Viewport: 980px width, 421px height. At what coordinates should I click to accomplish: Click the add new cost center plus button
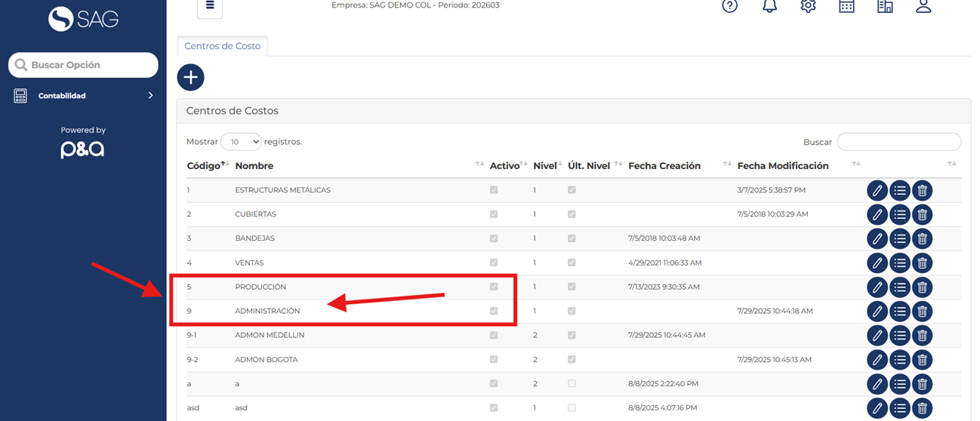click(x=190, y=78)
